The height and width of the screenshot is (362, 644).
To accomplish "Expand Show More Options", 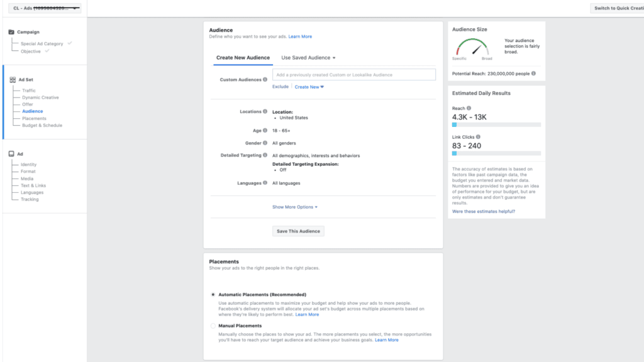I will pos(295,207).
